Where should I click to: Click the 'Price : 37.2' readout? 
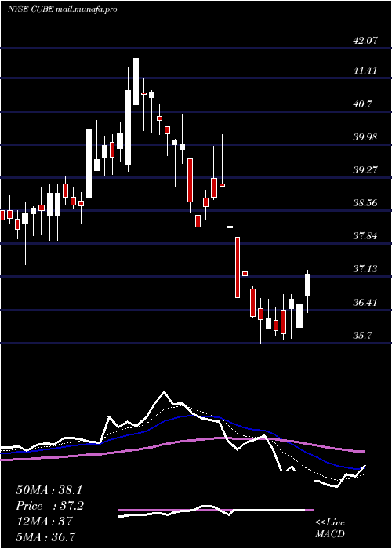click(50, 506)
